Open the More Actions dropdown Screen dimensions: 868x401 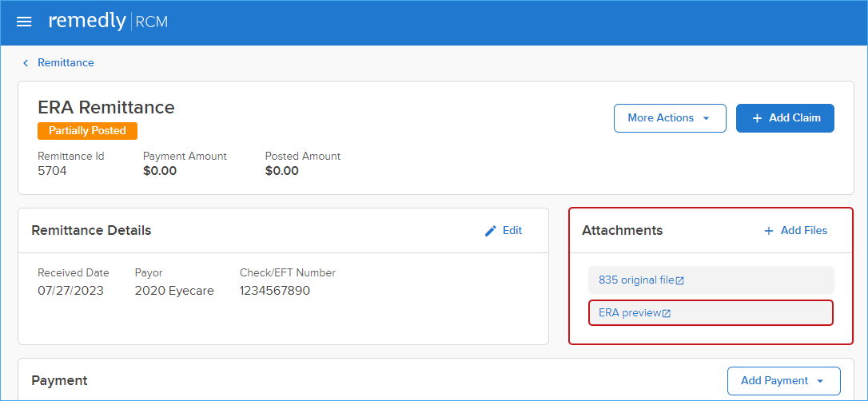[670, 117]
